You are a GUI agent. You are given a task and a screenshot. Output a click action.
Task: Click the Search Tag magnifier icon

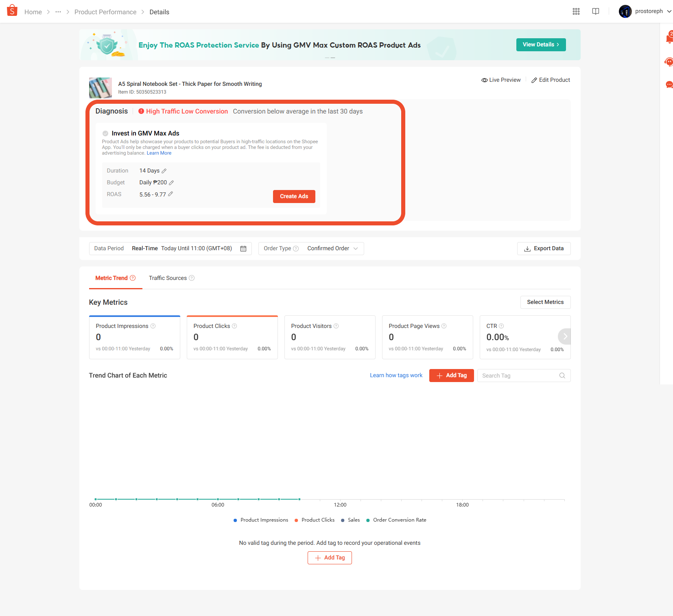[562, 376]
